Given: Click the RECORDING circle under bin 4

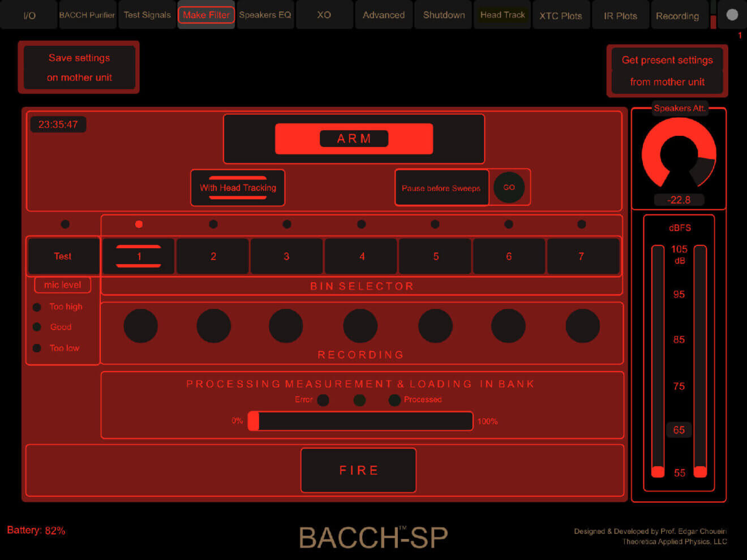Looking at the screenshot, I should coord(360,325).
